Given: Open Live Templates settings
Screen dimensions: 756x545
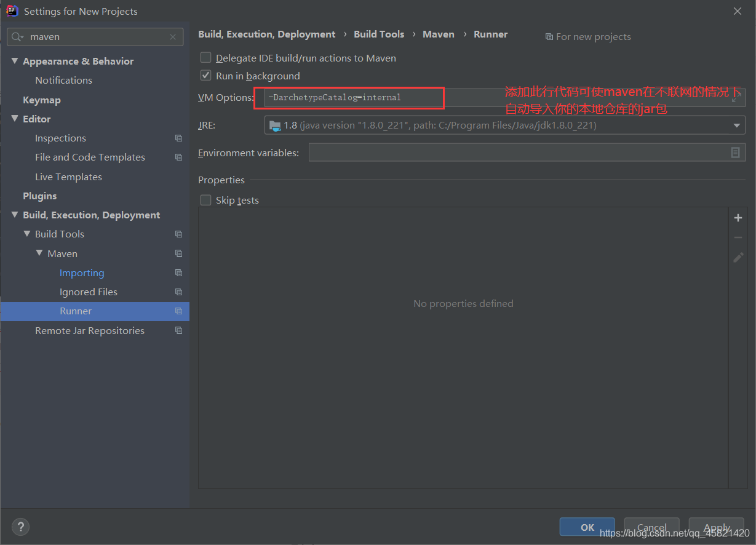Looking at the screenshot, I should 68,177.
